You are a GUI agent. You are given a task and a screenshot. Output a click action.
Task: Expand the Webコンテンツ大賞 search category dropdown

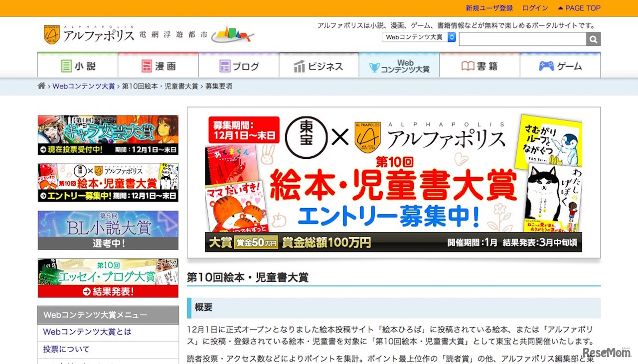pyautogui.click(x=419, y=37)
